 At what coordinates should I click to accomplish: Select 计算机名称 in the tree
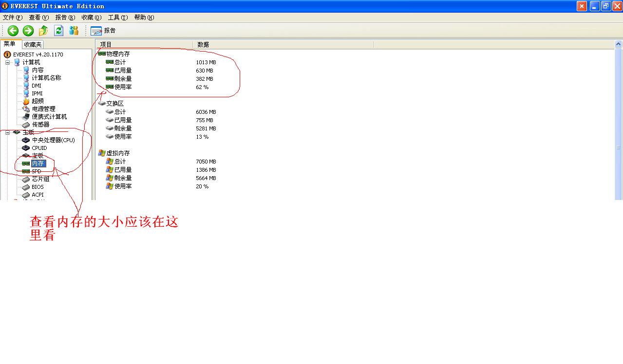click(x=47, y=78)
